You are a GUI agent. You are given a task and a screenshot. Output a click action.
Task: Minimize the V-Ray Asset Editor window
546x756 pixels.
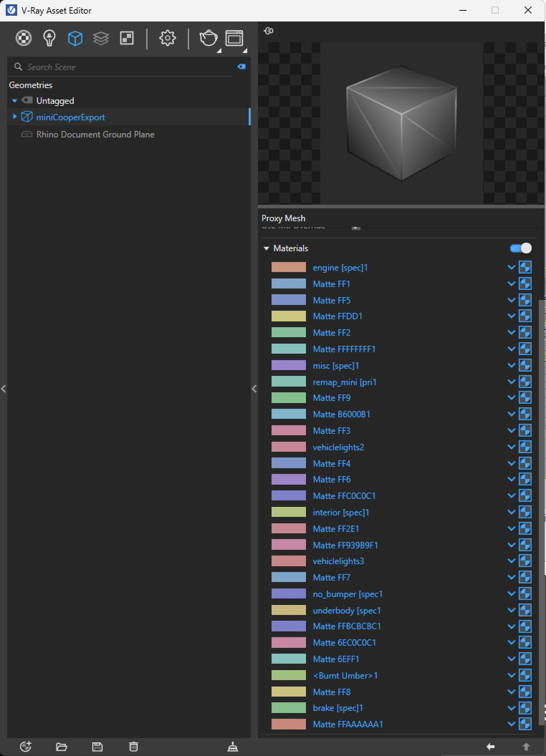(463, 10)
